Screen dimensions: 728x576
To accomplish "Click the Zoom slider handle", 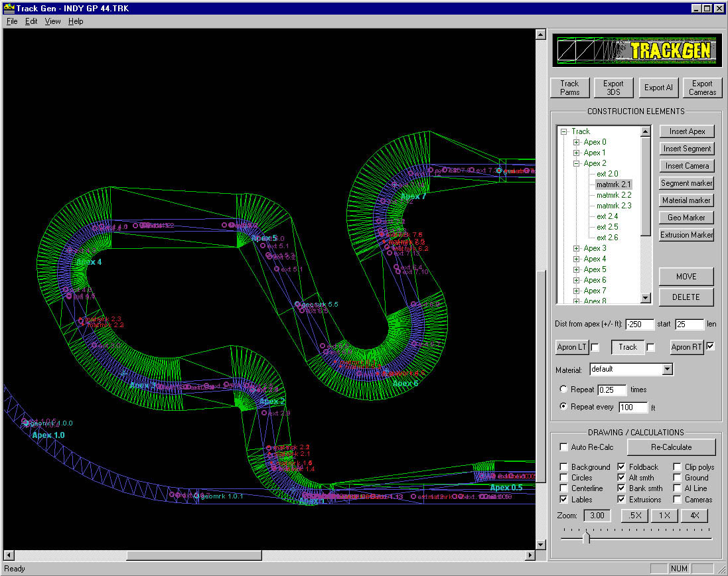I will (x=586, y=538).
